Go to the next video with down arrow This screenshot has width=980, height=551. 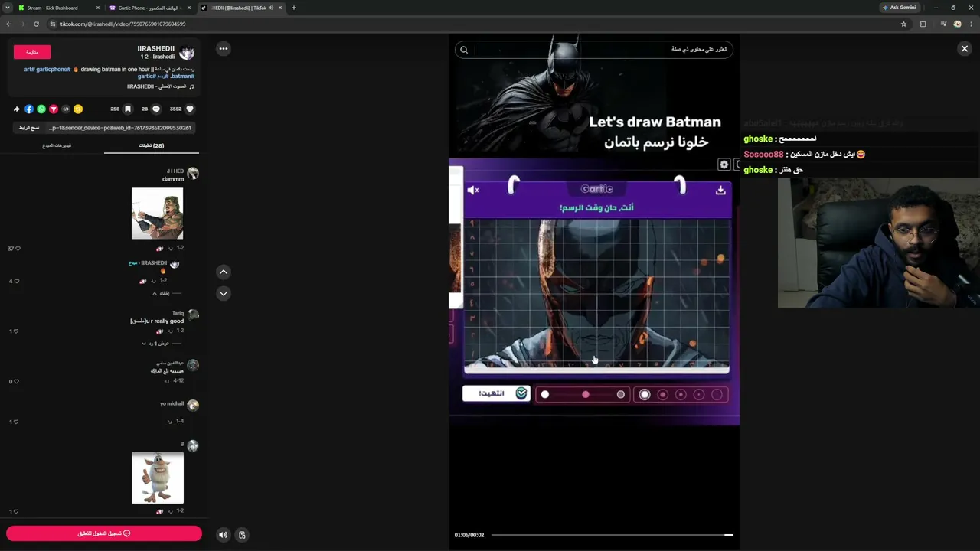223,293
